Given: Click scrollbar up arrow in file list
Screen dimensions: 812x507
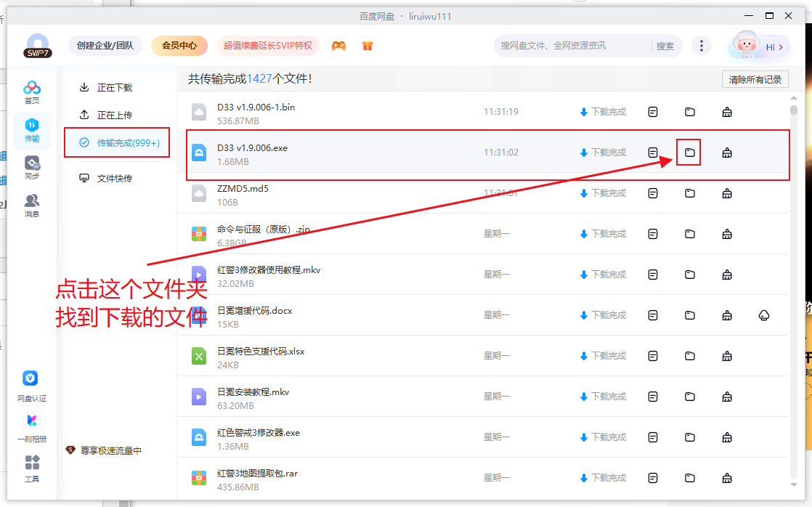Looking at the screenshot, I should click(x=793, y=98).
